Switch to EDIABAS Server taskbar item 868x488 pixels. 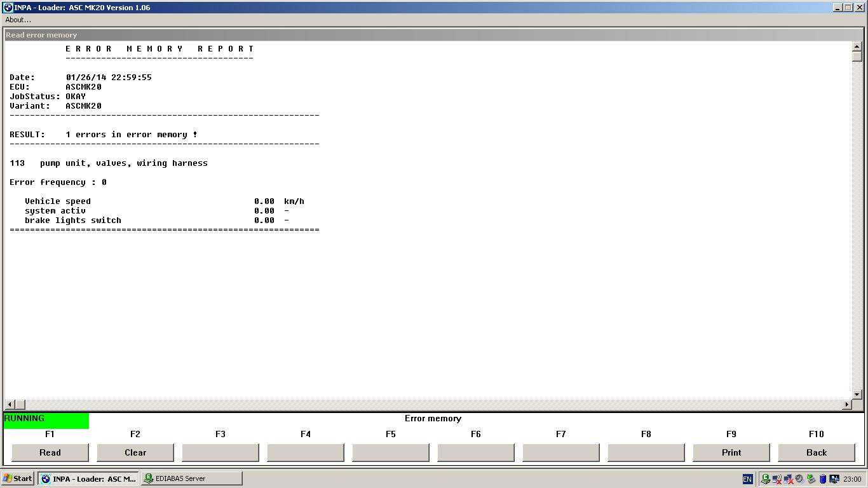click(191, 478)
